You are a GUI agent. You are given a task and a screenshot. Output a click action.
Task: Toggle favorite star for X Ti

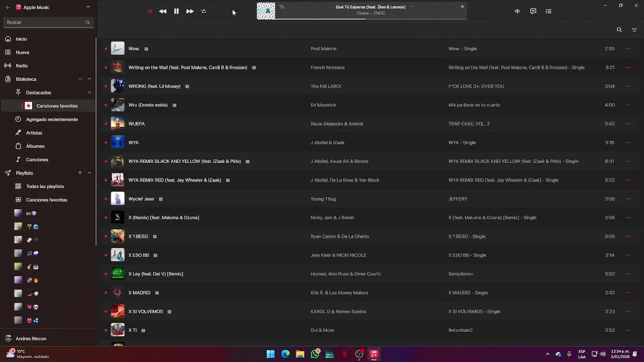106,330
